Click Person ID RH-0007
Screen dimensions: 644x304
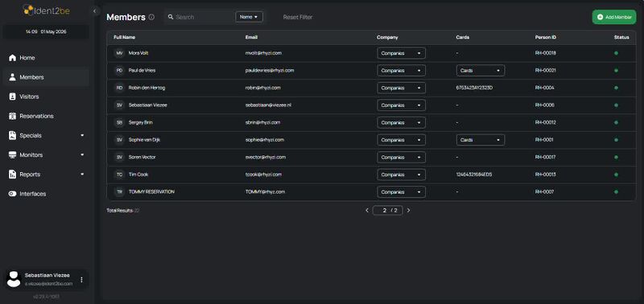pos(545,192)
